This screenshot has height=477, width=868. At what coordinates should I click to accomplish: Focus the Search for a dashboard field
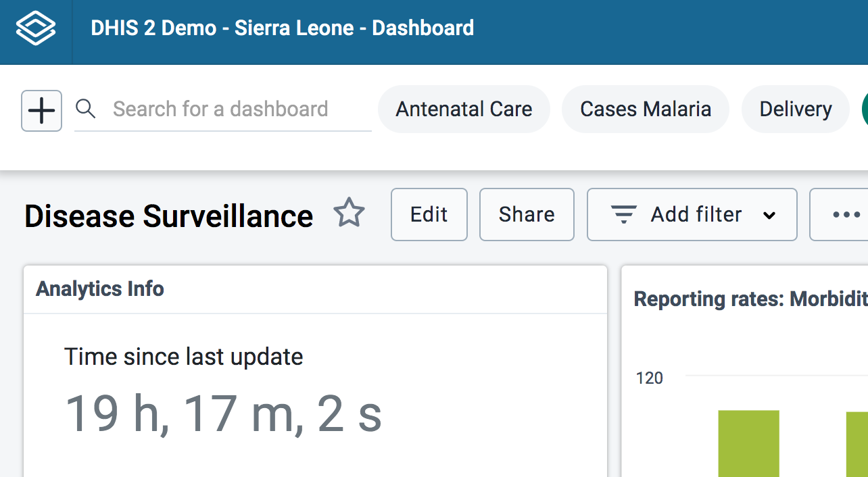[230, 109]
